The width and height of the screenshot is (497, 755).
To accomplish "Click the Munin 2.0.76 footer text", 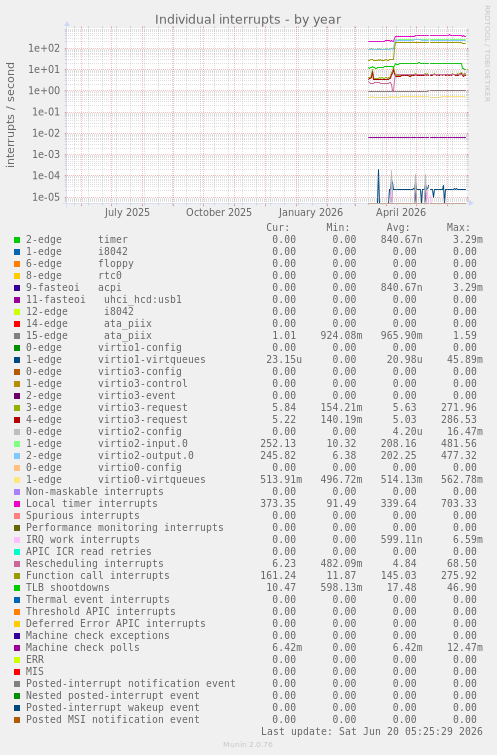I will [x=248, y=744].
